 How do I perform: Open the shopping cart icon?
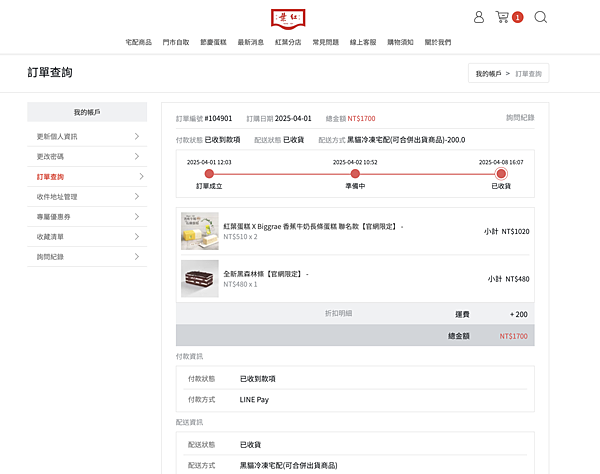pos(502,17)
